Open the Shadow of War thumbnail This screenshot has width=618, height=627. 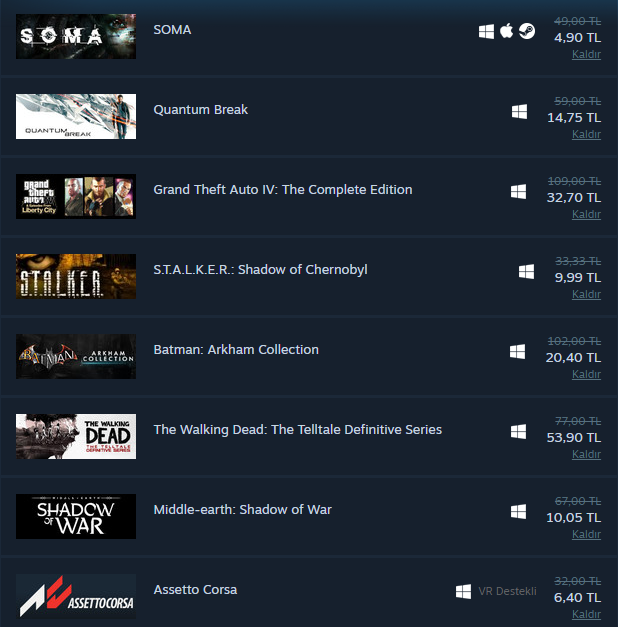[x=76, y=516]
